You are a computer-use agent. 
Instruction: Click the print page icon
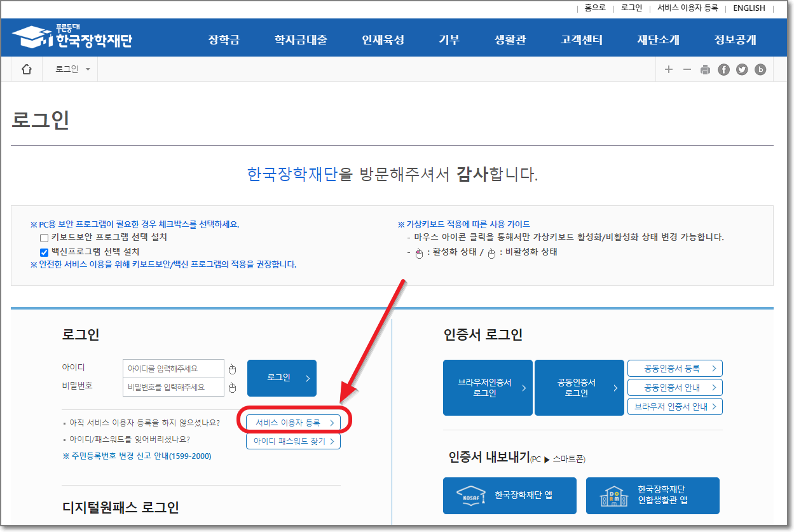point(705,70)
